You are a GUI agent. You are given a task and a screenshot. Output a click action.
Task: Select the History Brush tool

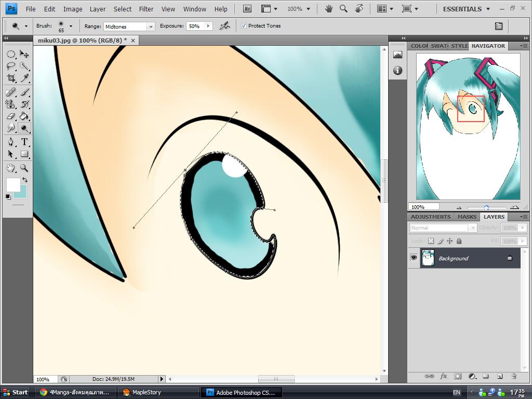(24, 104)
